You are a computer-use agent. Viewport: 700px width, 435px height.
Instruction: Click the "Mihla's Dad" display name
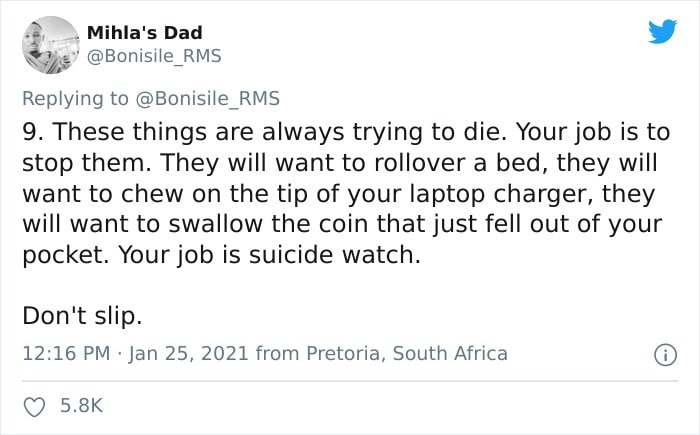click(145, 33)
